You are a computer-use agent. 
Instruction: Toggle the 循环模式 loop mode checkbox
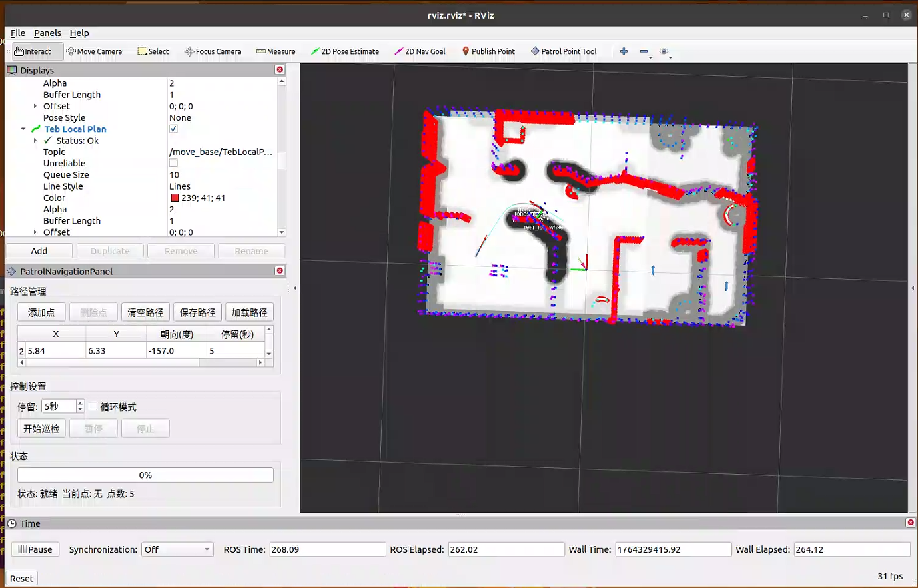93,406
